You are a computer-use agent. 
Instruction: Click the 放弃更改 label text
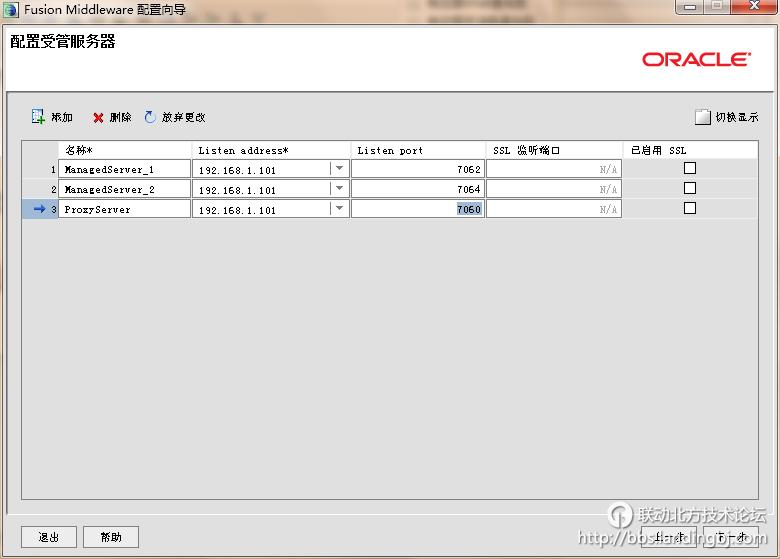coord(184,117)
